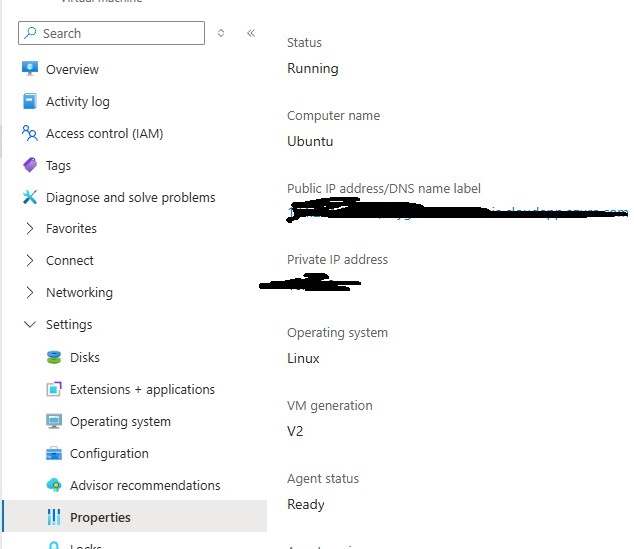Image resolution: width=634 pixels, height=549 pixels.
Task: Expand the Favorites group chevron
Action: pyautogui.click(x=30, y=228)
